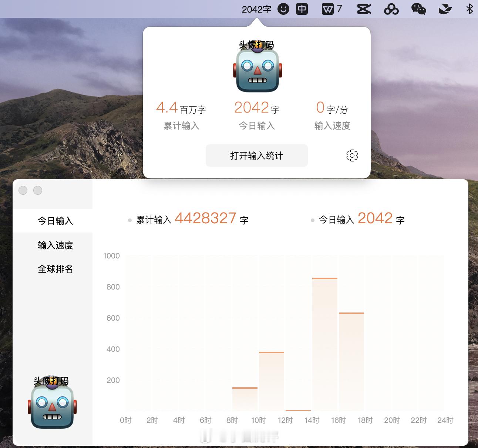Click the 0时 axis label

tap(126, 420)
